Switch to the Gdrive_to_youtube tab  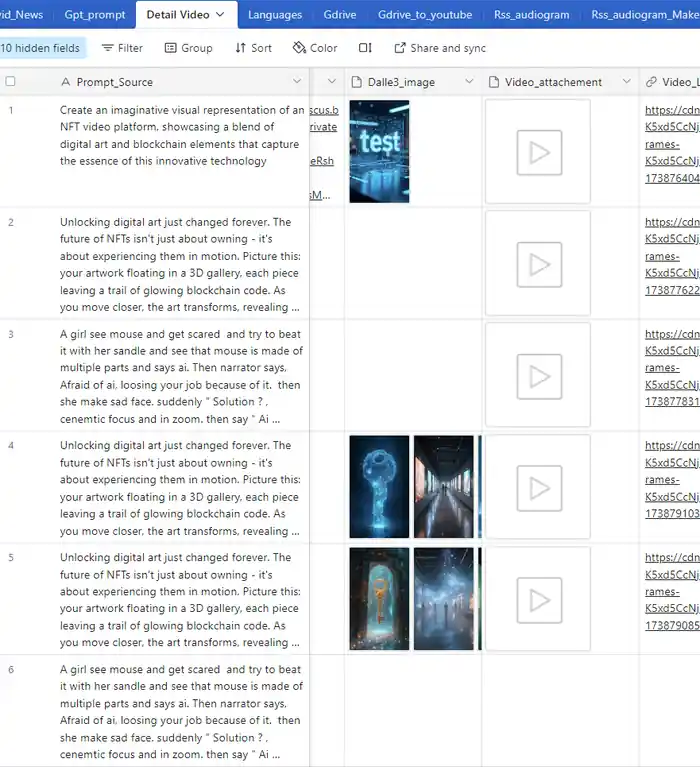click(425, 15)
